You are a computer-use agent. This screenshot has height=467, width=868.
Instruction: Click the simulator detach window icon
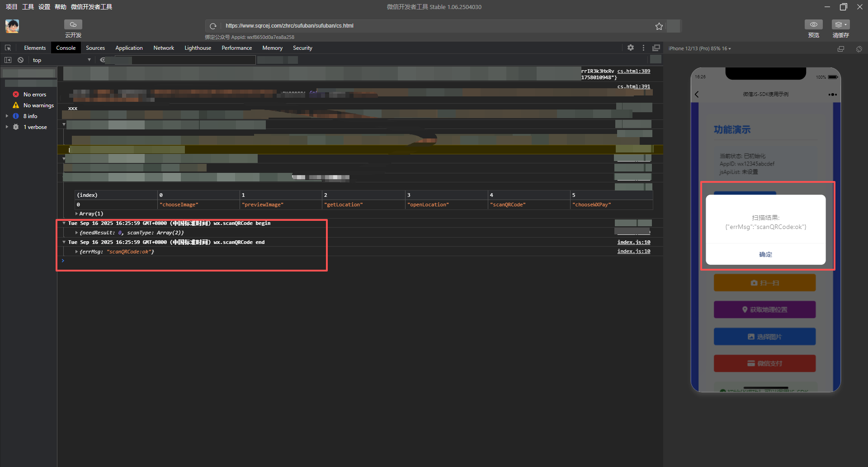coord(841,48)
